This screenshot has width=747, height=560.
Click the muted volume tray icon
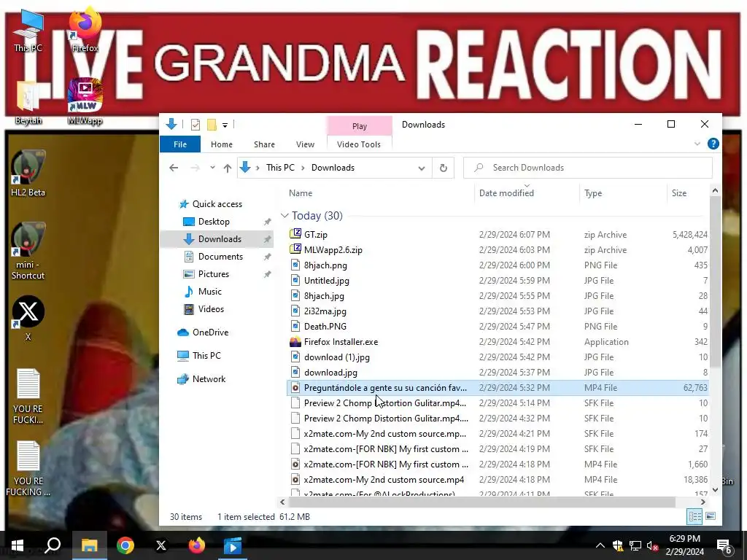652,545
